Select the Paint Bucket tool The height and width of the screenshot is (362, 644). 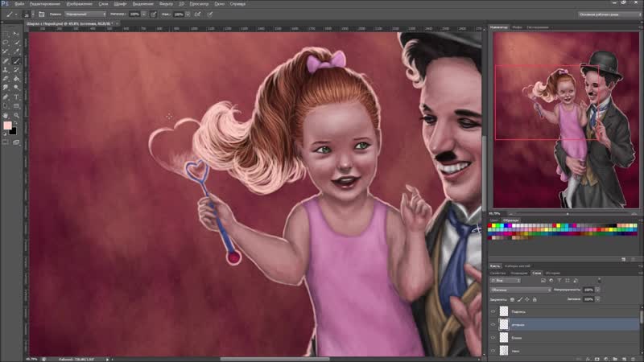pos(16,78)
